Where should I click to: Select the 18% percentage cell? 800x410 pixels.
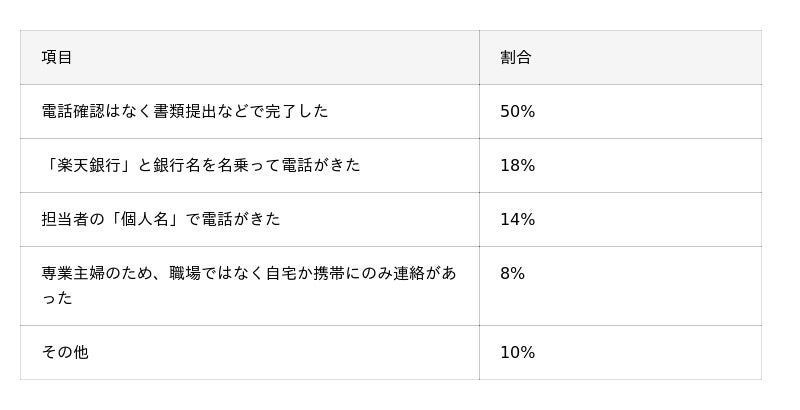(517, 165)
